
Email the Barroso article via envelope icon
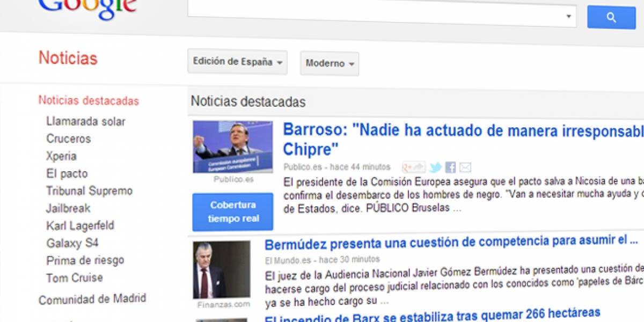pyautogui.click(x=465, y=167)
